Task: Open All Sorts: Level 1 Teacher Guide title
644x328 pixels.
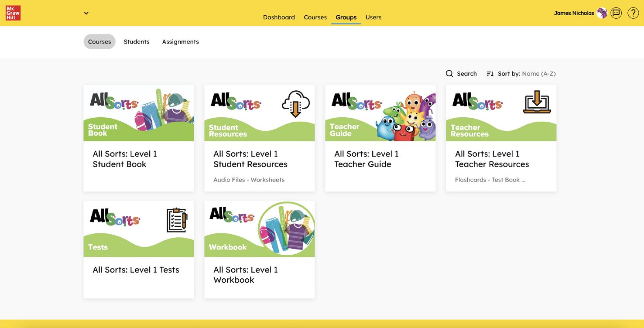Action: [367, 159]
